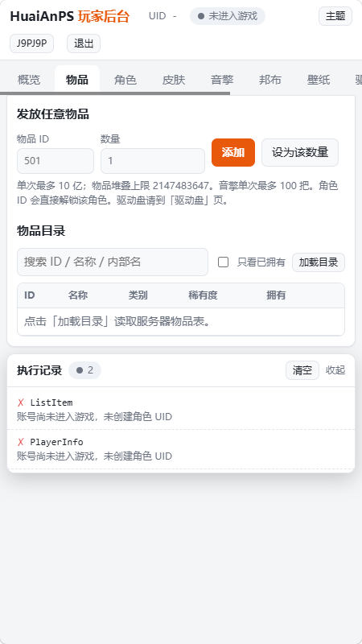Click the red X beside PlayerInfo
Screen dimensions: 362x644
tap(21, 442)
